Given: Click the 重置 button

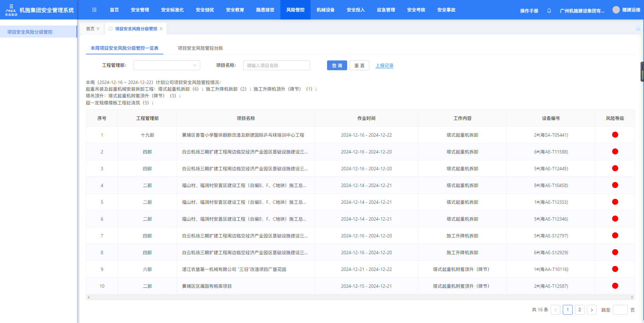Looking at the screenshot, I should click(x=359, y=65).
